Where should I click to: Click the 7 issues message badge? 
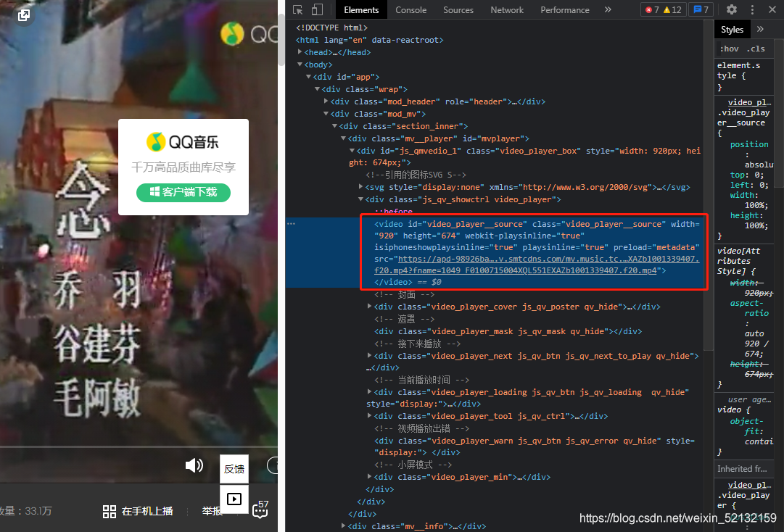click(x=701, y=9)
